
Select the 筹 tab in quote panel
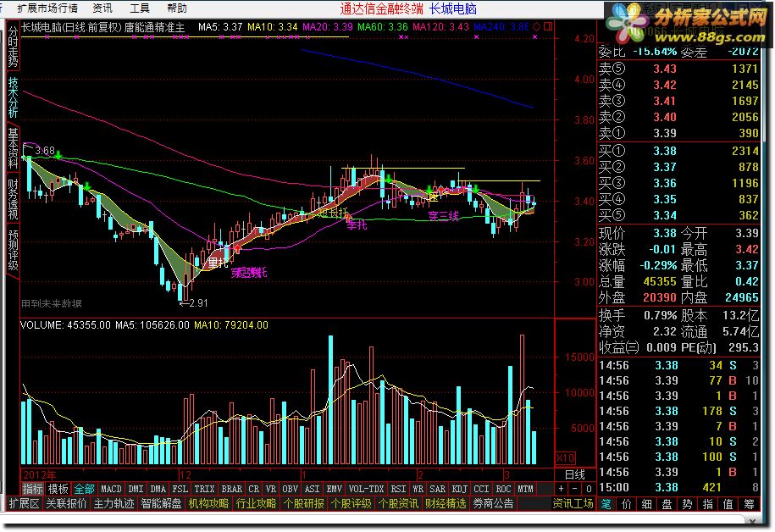pos(749,504)
